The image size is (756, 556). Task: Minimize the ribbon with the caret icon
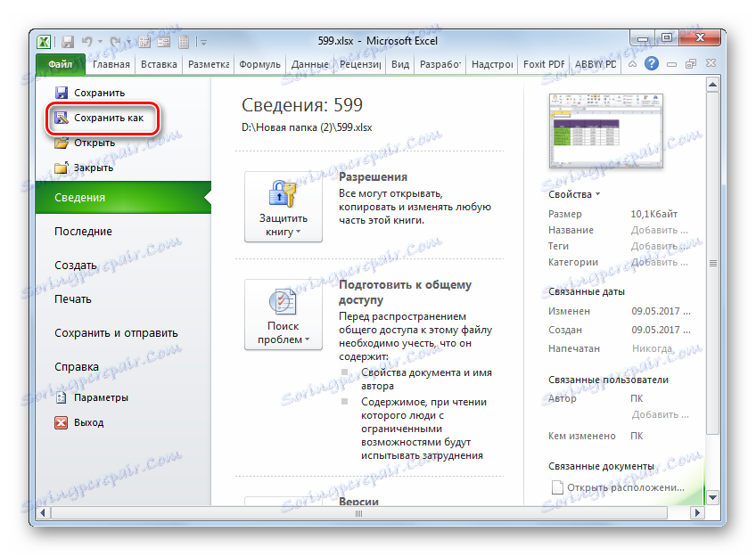(x=632, y=63)
